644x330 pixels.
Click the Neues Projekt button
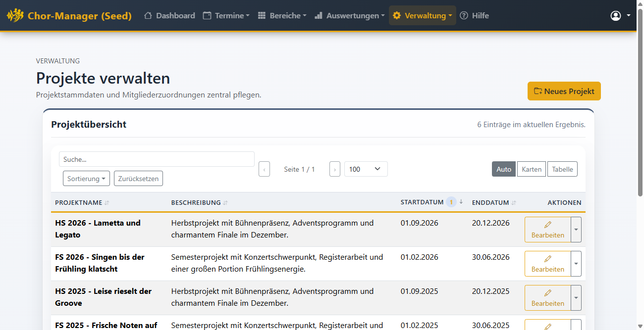click(x=564, y=91)
